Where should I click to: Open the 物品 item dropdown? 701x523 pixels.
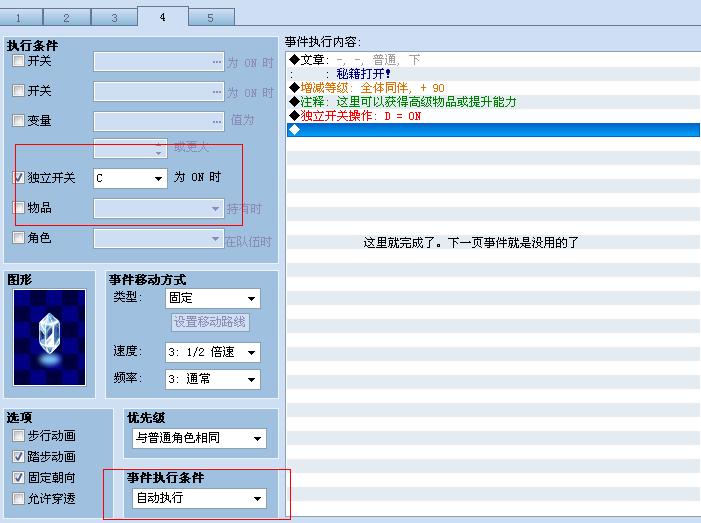point(159,208)
